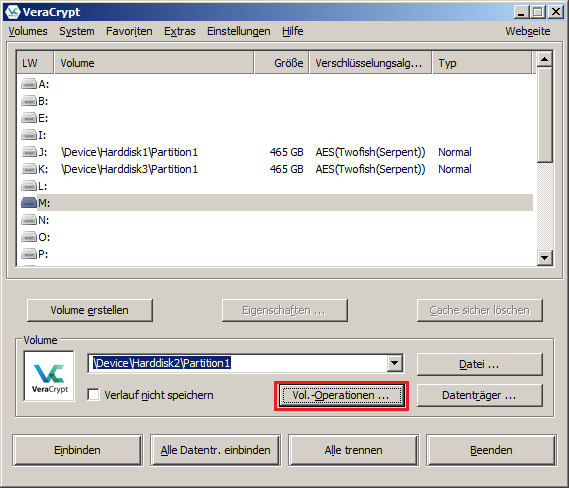
Task: Click the scroll up arrow of drive list
Action: pos(545,59)
